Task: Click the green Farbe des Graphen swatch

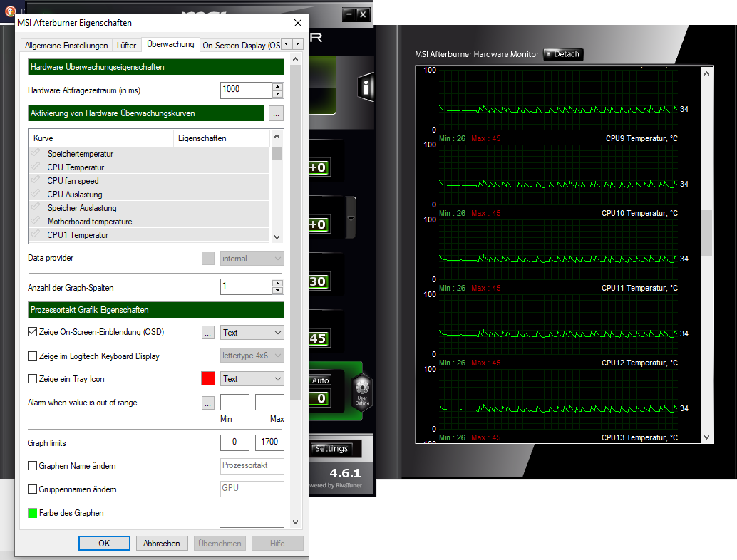Action: tap(33, 513)
